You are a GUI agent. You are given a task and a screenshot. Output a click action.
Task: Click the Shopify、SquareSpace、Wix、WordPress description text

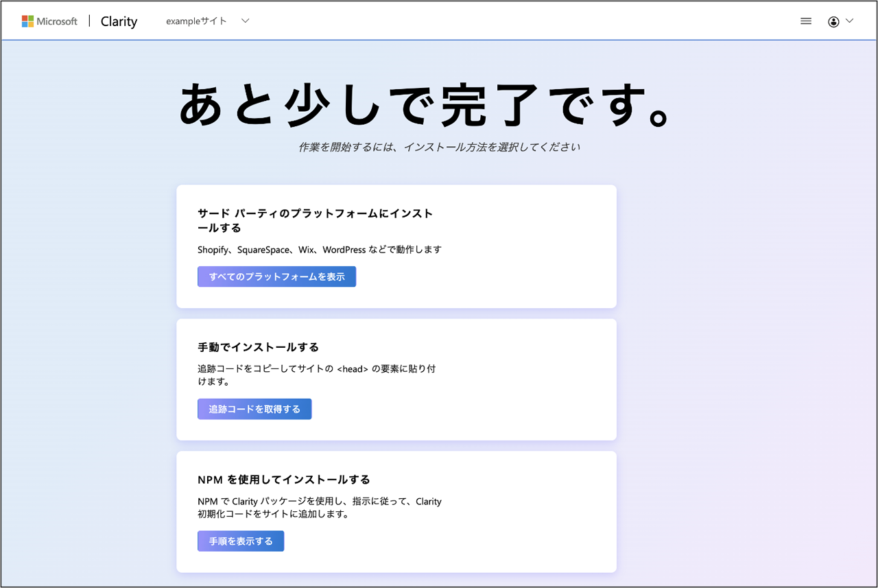click(320, 250)
